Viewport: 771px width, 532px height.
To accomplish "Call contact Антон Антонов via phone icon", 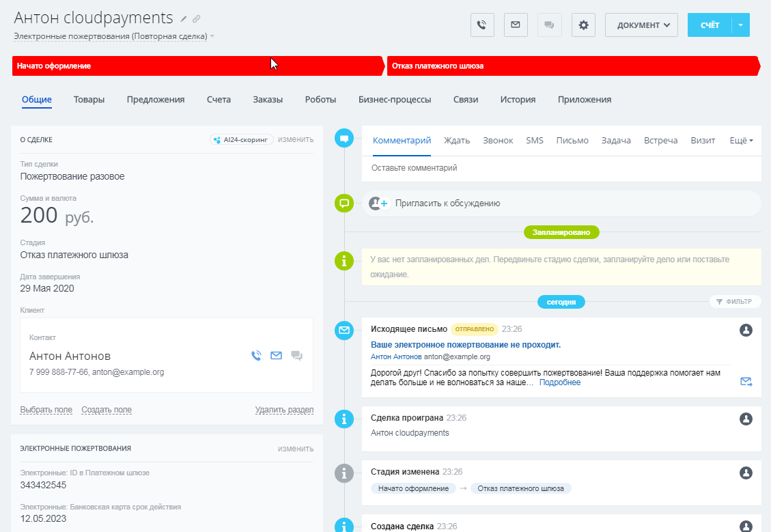I will (x=256, y=355).
